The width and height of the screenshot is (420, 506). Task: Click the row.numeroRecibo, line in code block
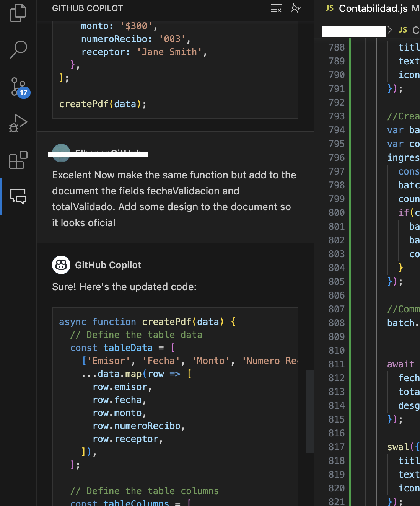[139, 426]
